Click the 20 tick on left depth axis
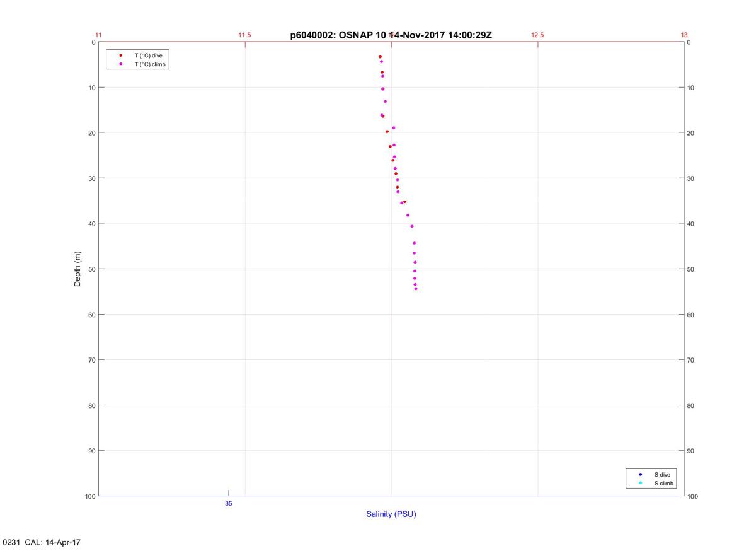Image resolution: width=756 pixels, height=558 pixels. click(91, 133)
